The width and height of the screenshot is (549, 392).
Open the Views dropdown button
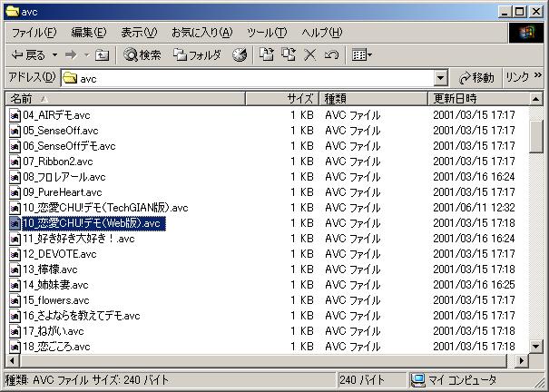[x=362, y=55]
